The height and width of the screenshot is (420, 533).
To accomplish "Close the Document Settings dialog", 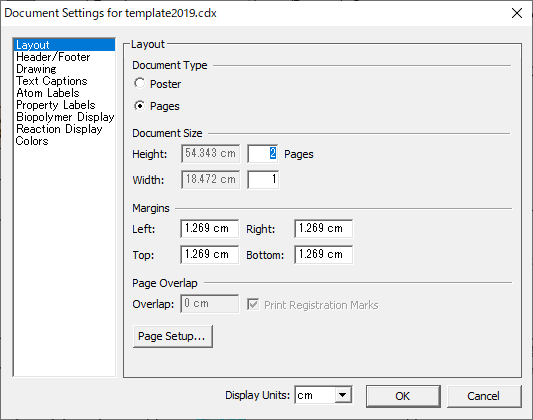I will pos(517,13).
